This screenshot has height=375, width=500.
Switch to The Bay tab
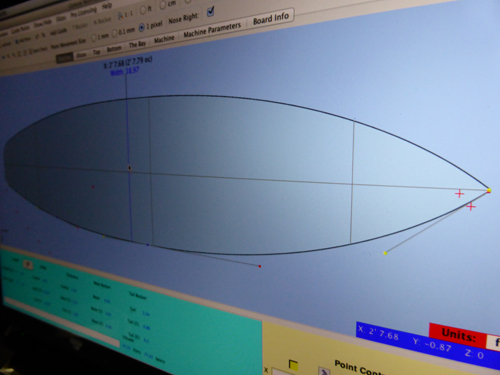(137, 44)
